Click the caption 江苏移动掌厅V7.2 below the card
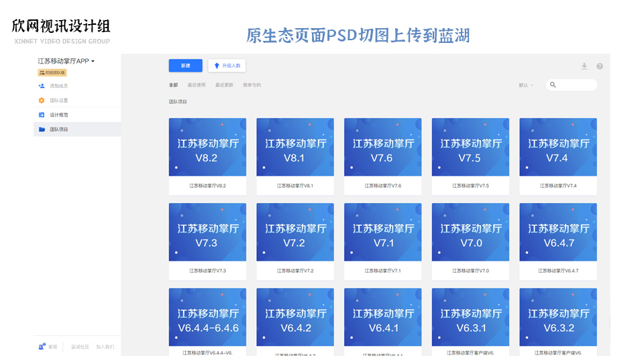Screen dimensions: 644x362 295,271
